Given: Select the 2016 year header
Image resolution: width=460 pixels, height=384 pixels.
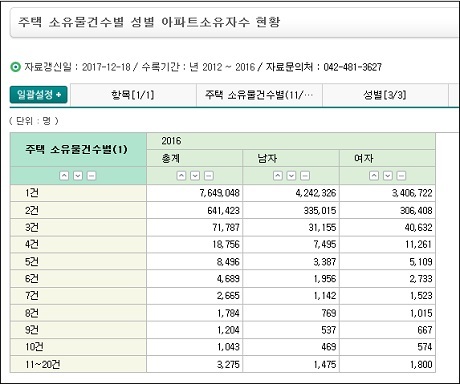Looking at the screenshot, I should pyautogui.click(x=291, y=141).
